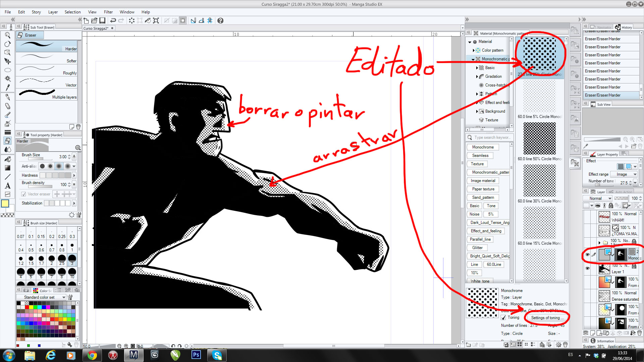Select the Move layer tool

click(7, 61)
